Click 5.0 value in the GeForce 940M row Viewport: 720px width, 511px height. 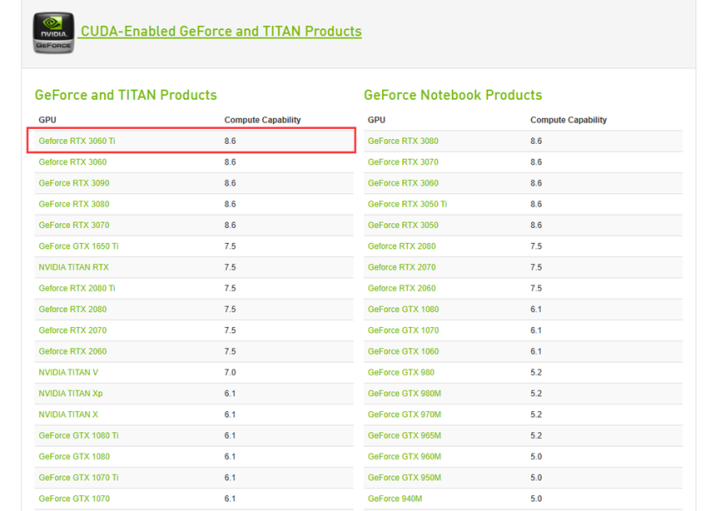pos(536,499)
